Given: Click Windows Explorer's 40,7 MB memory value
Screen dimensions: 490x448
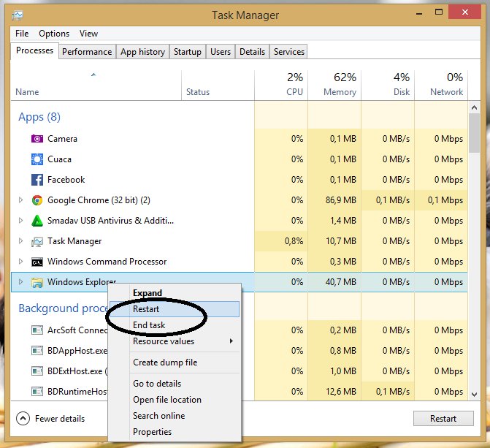Looking at the screenshot, I should click(x=341, y=282).
